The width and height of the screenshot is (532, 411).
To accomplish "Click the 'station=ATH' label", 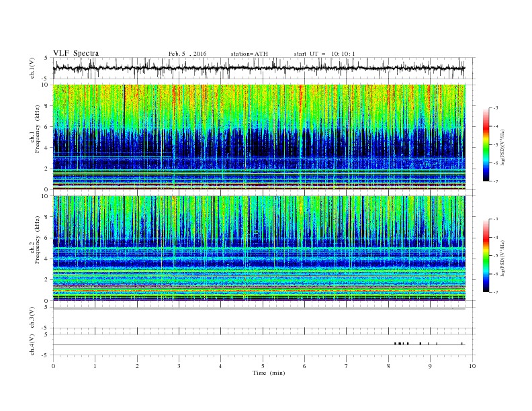I will pyautogui.click(x=249, y=54).
